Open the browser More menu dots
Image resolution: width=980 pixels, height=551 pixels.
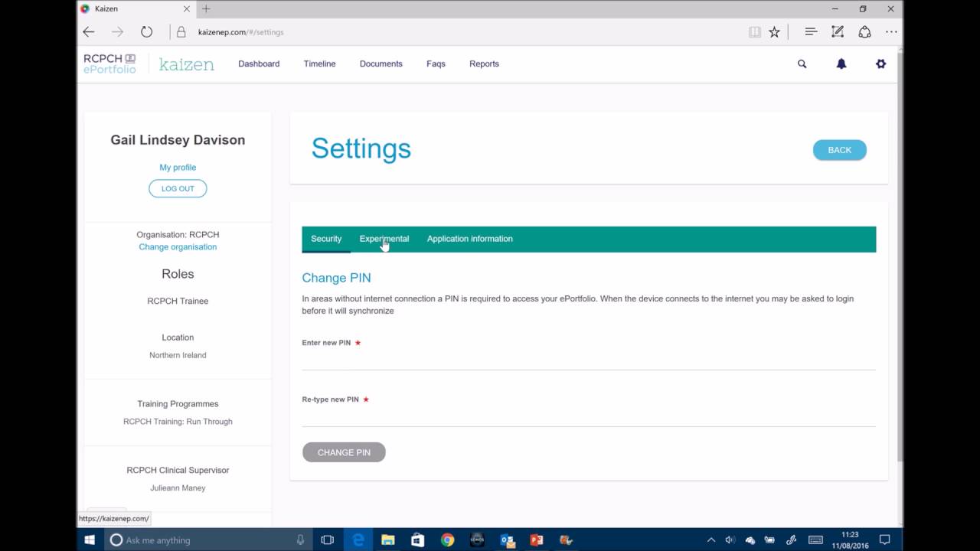point(891,32)
